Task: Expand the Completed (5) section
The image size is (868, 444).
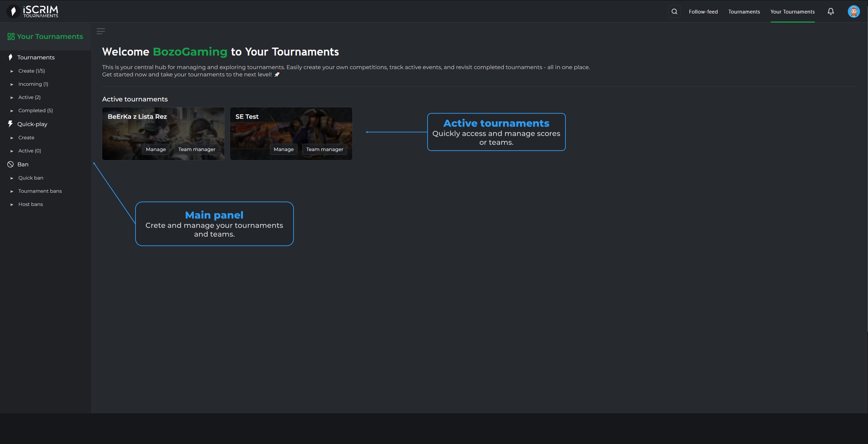Action: (35, 110)
